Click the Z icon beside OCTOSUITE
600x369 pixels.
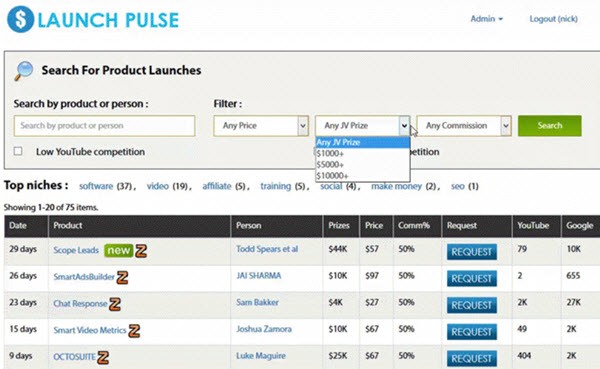103,358
